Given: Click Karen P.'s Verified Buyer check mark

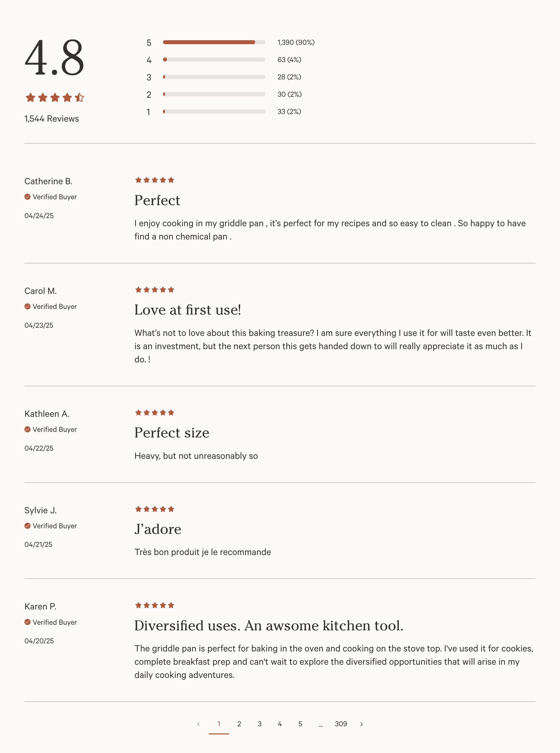Looking at the screenshot, I should 27,622.
